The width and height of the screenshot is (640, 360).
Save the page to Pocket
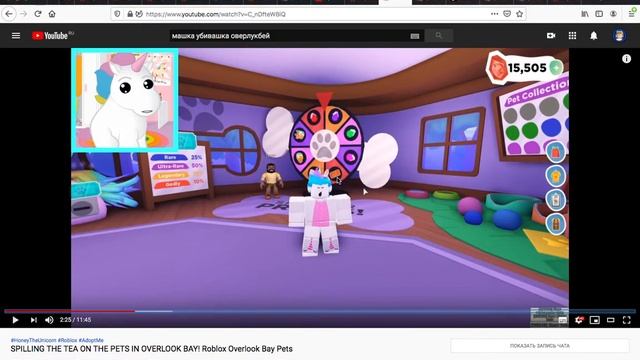coord(507,14)
